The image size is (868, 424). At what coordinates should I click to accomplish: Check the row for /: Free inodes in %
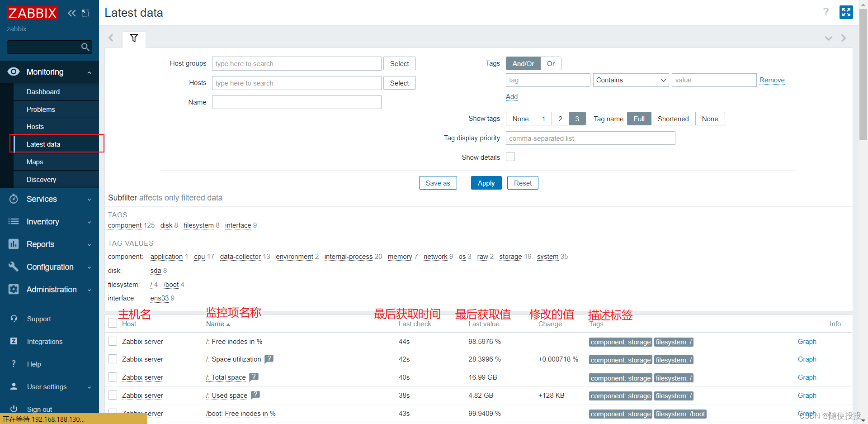coord(113,341)
